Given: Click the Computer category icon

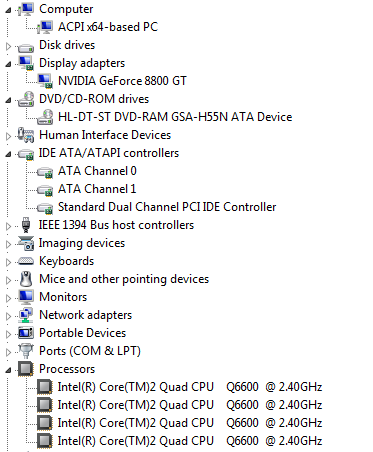Looking at the screenshot, I should coord(26,9).
